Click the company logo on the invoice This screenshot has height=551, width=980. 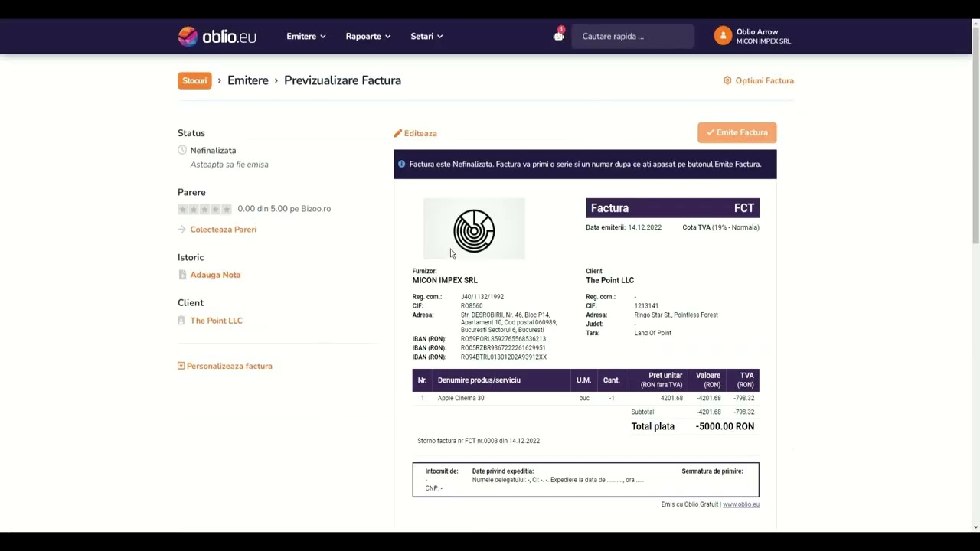(x=474, y=230)
